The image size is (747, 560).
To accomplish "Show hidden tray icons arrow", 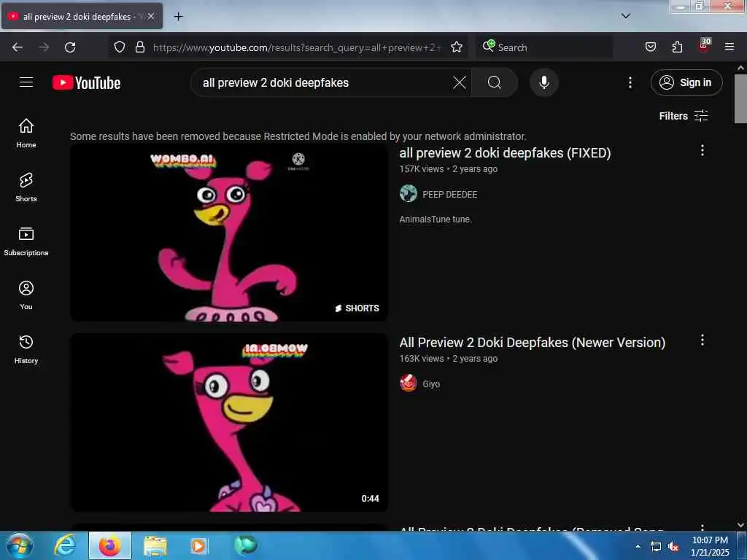I will coord(638,546).
